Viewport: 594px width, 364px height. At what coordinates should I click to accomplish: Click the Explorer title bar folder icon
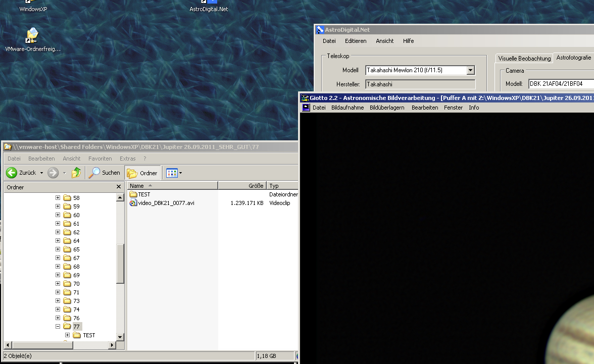tap(8, 147)
